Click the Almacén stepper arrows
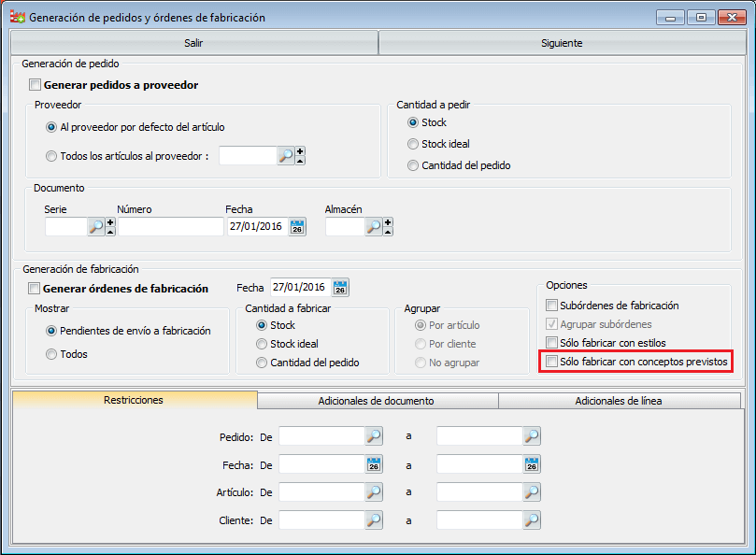Viewport: 756px width, 555px height. point(388,226)
